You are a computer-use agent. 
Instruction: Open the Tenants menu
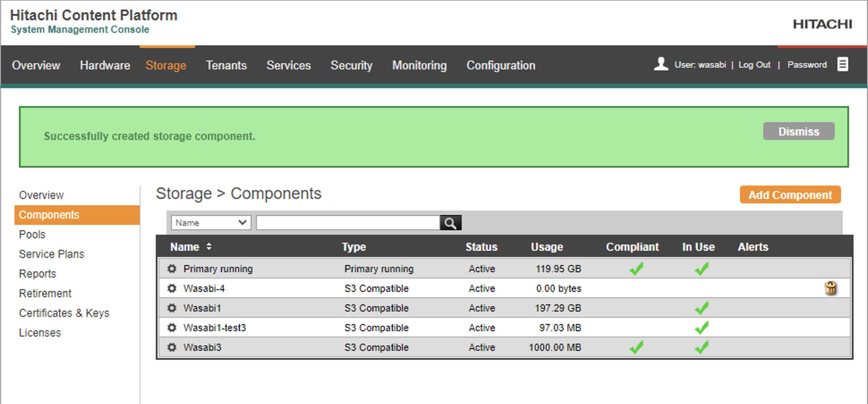(226, 65)
